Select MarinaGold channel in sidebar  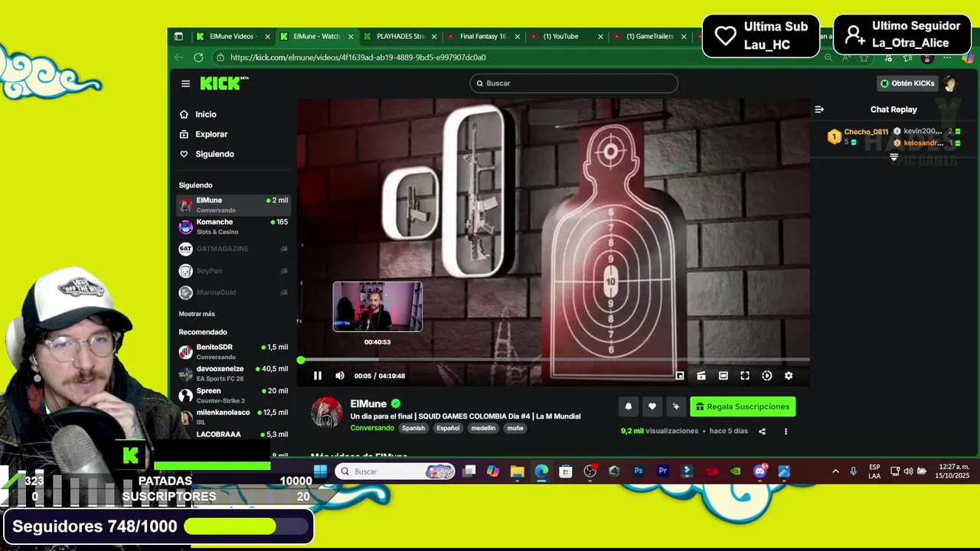pos(234,292)
